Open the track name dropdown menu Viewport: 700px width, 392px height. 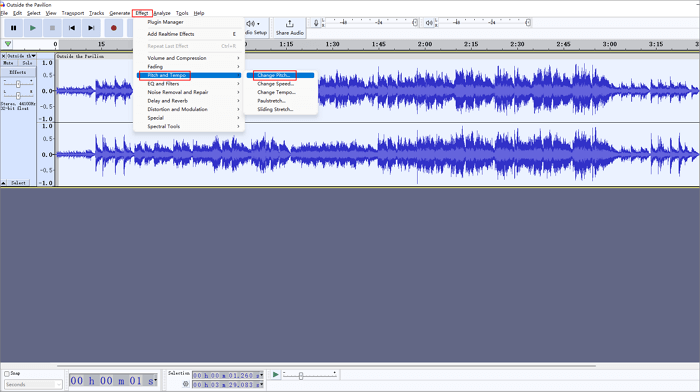tap(33, 56)
